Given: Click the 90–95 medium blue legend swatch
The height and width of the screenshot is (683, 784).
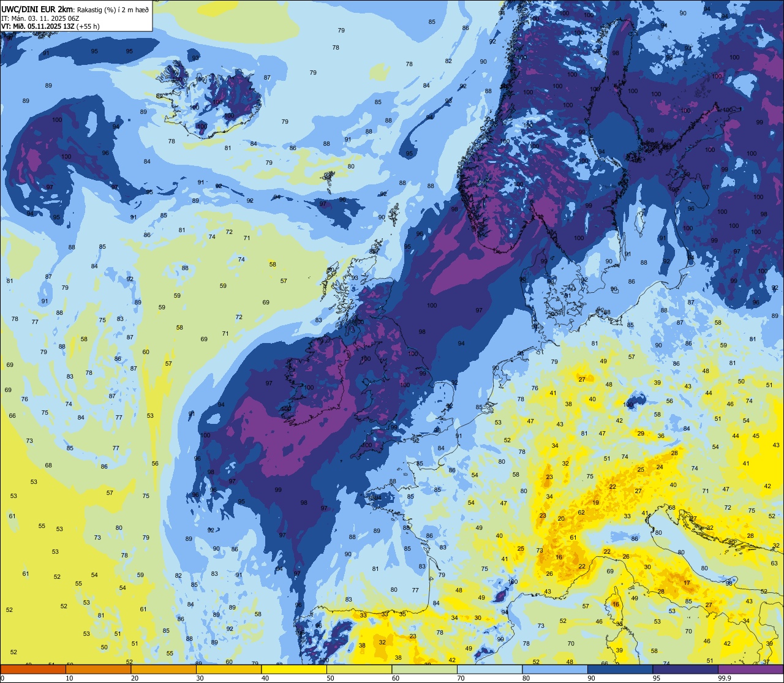Looking at the screenshot, I should click(620, 670).
